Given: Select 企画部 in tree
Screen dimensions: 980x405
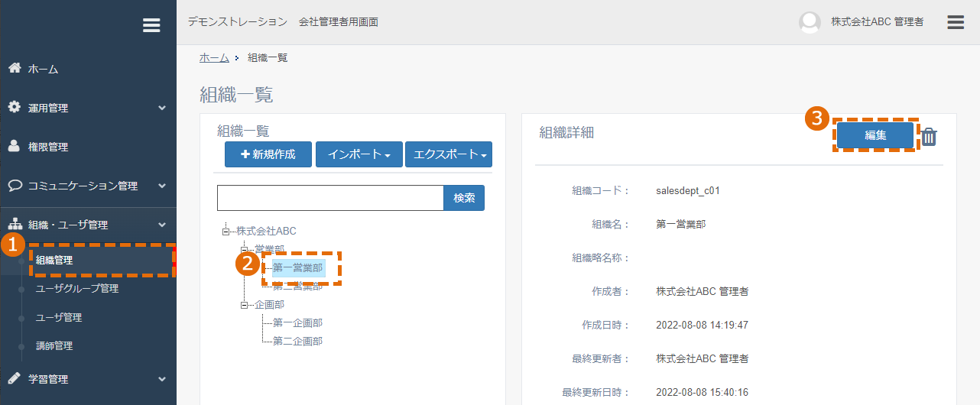Looking at the screenshot, I should [x=270, y=304].
